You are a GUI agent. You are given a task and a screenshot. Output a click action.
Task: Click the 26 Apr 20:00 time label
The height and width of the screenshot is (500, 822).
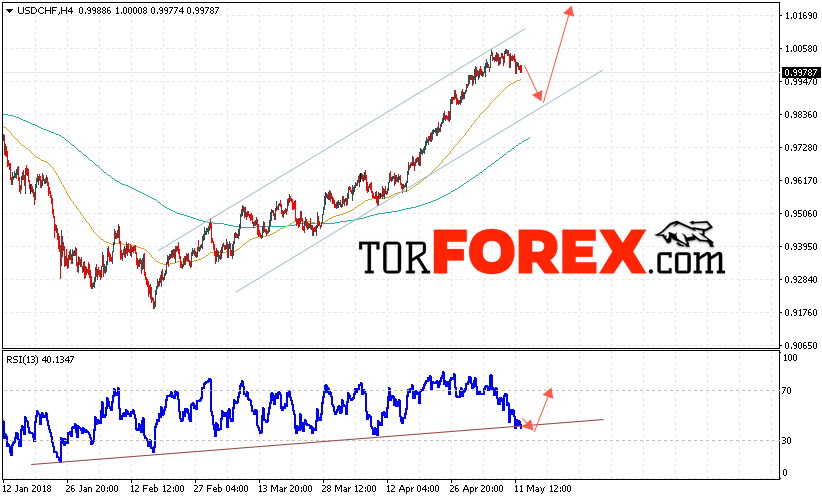477,488
